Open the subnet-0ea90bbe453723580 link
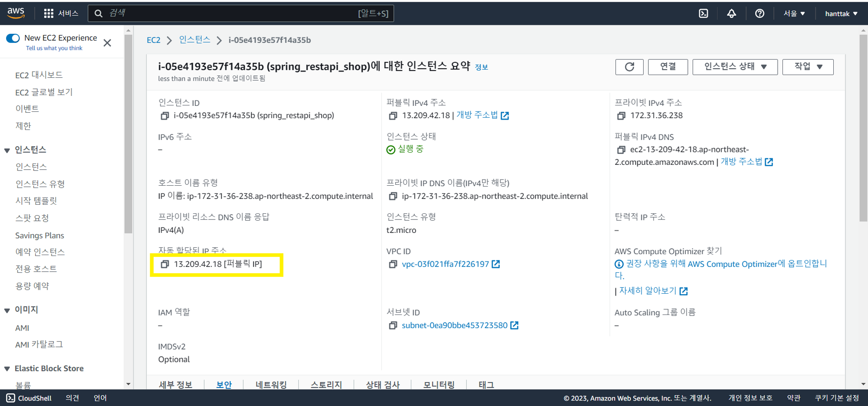The height and width of the screenshot is (406, 868). 454,325
